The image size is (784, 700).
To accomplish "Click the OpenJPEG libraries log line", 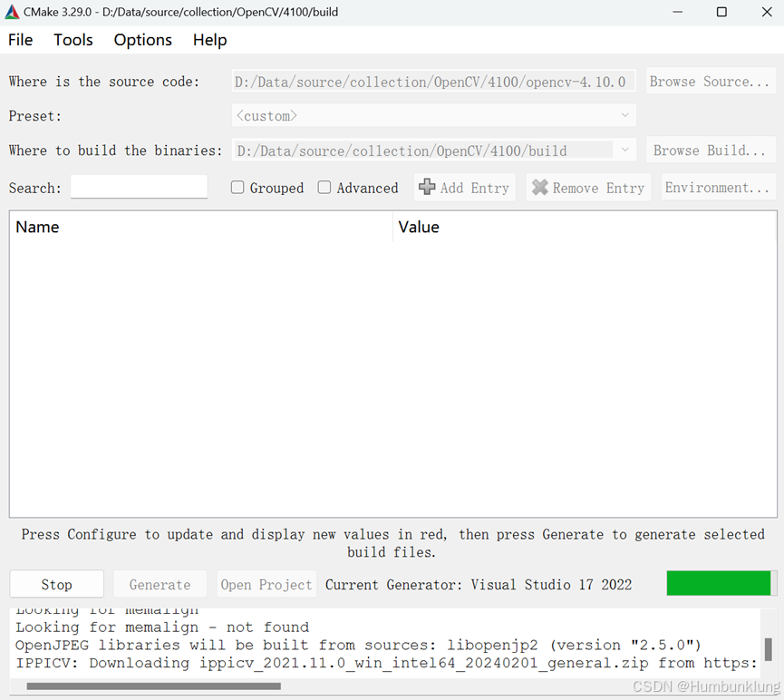I will coord(358,645).
